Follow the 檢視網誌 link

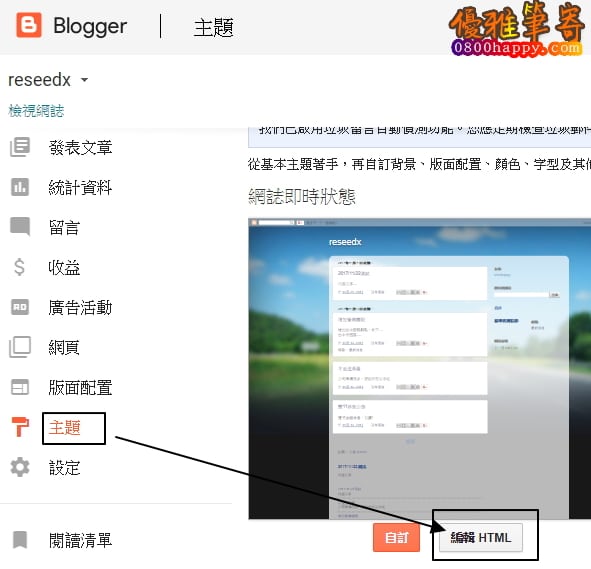pyautogui.click(x=36, y=111)
